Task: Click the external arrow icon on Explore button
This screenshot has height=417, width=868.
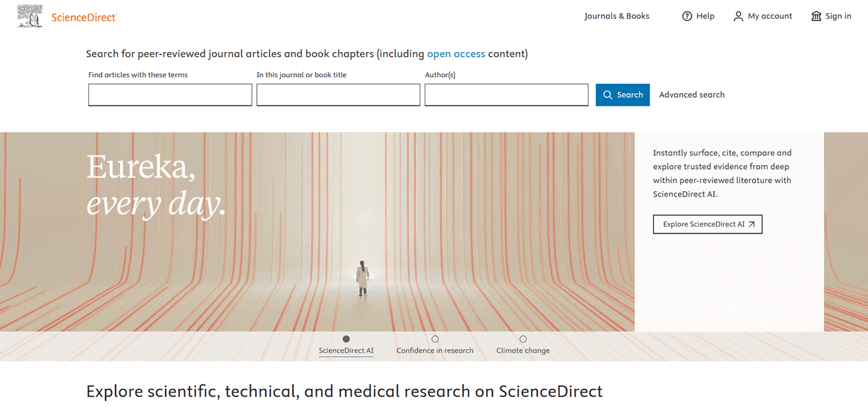Action: (752, 224)
